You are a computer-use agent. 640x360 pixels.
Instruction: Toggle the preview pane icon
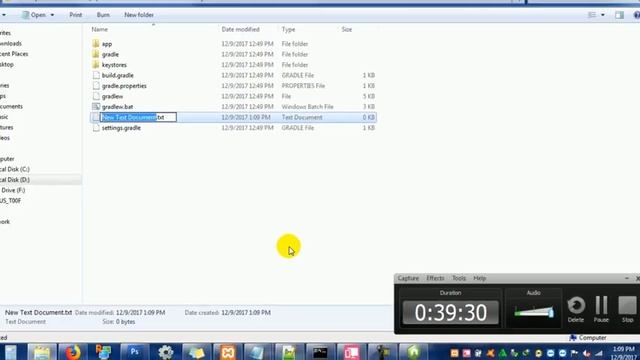[x=619, y=15]
